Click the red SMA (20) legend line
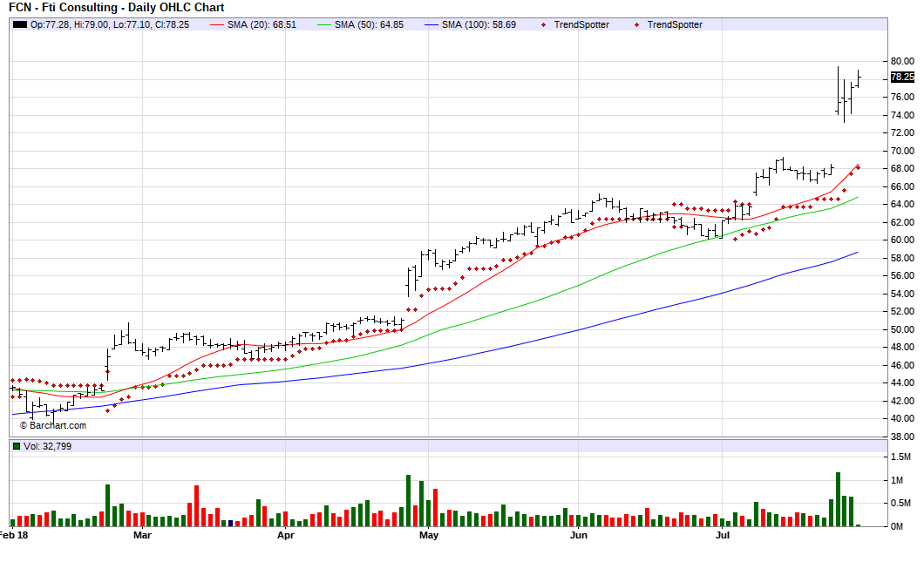 [217, 24]
